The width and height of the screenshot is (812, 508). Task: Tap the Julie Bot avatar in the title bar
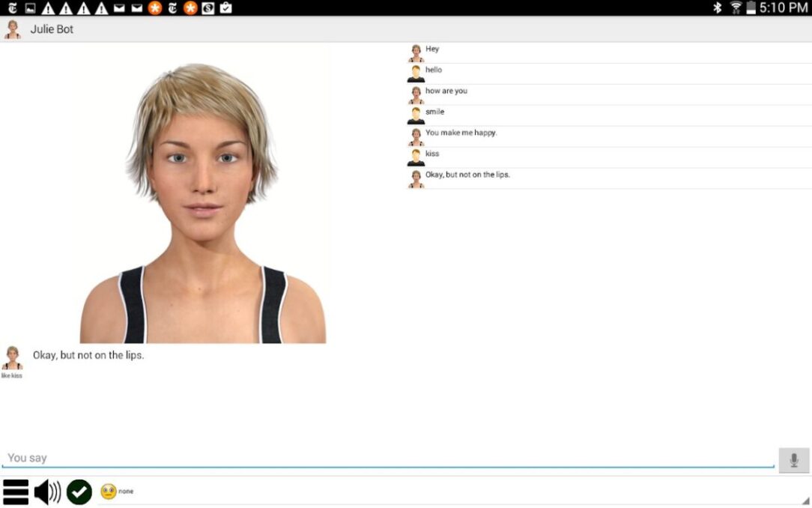(12, 28)
